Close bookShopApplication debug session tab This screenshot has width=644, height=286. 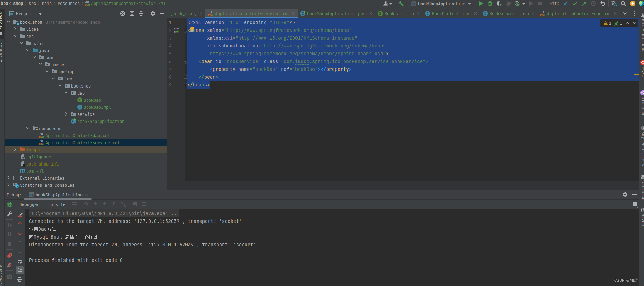pos(86,195)
